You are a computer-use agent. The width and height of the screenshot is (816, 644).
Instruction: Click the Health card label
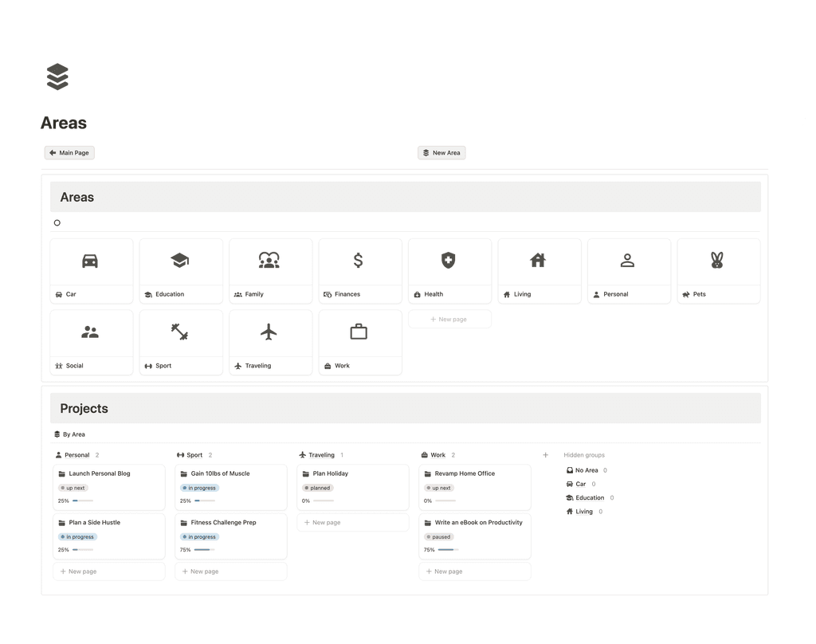433,294
